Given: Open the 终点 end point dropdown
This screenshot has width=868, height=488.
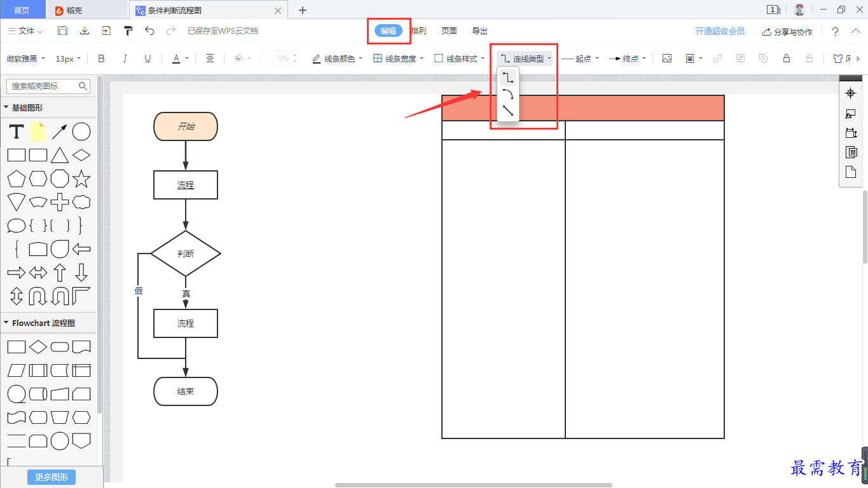Looking at the screenshot, I should (628, 58).
